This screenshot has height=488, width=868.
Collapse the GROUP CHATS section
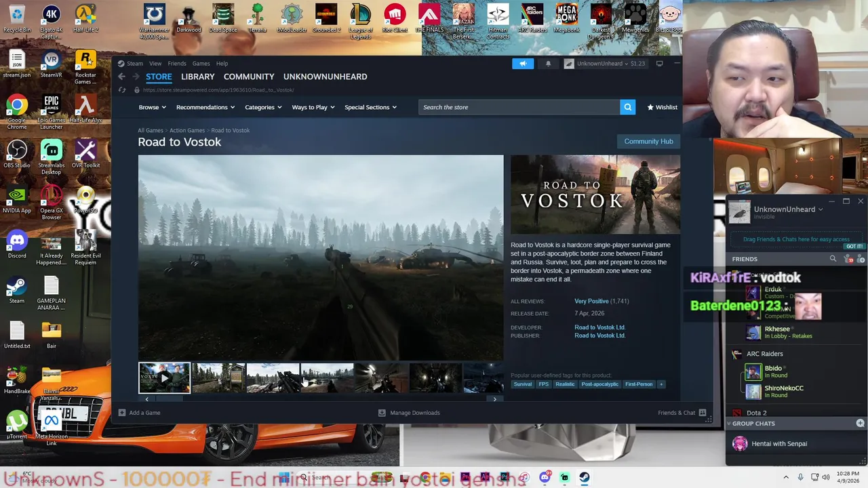(729, 424)
